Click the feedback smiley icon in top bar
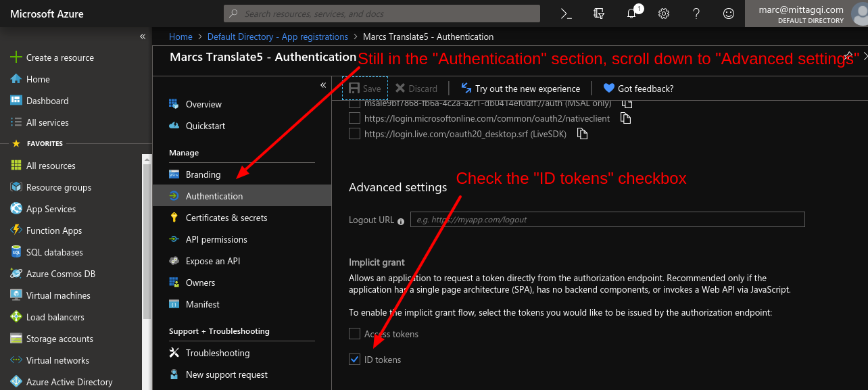 point(729,14)
